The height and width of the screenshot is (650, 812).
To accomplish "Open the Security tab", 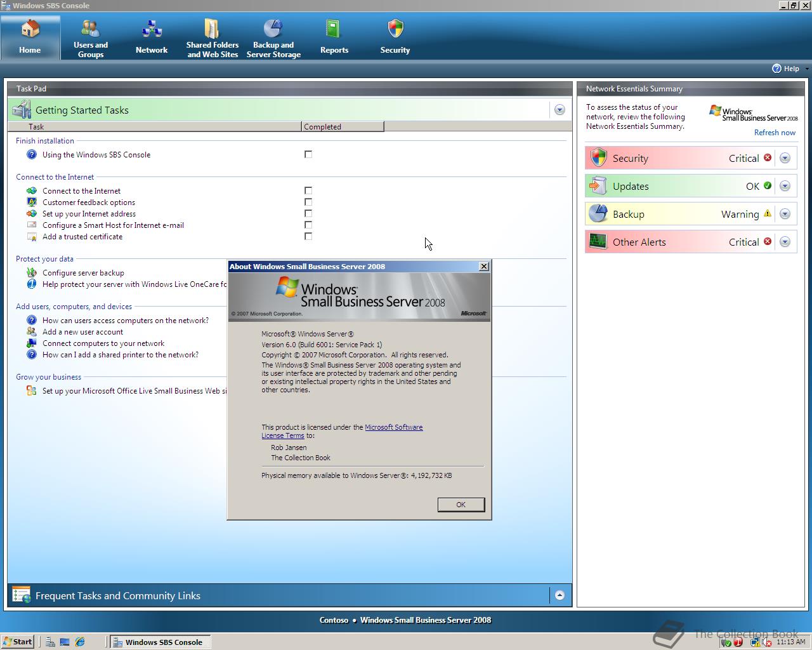I will tap(395, 37).
